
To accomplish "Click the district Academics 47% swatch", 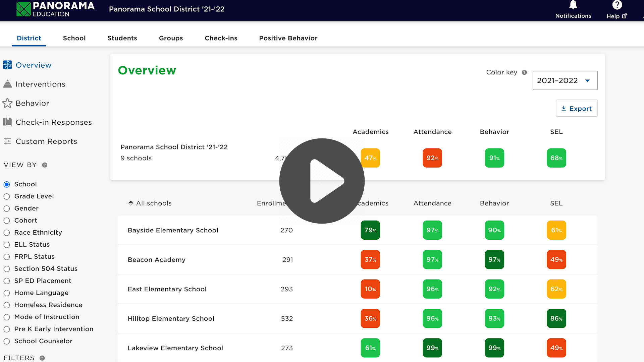I will click(x=370, y=158).
